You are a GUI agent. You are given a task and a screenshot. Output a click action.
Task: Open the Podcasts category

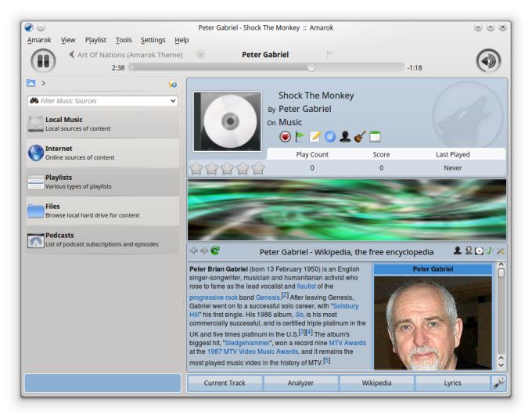click(102, 240)
